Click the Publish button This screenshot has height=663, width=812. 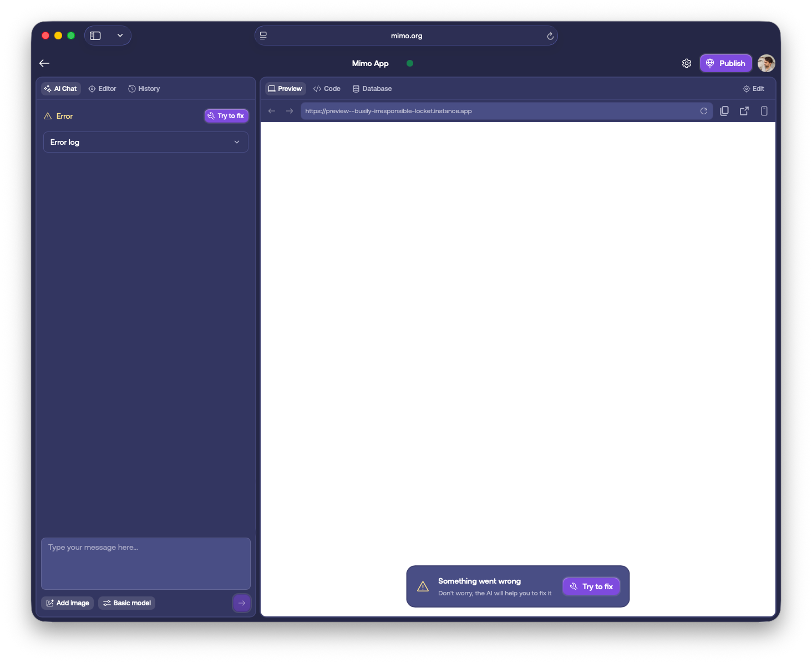tap(725, 63)
